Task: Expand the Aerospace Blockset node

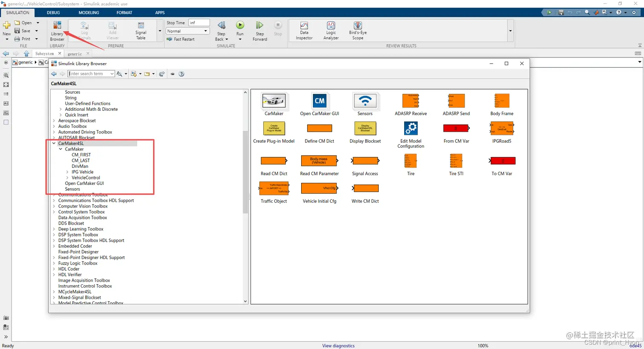Action: [x=54, y=121]
